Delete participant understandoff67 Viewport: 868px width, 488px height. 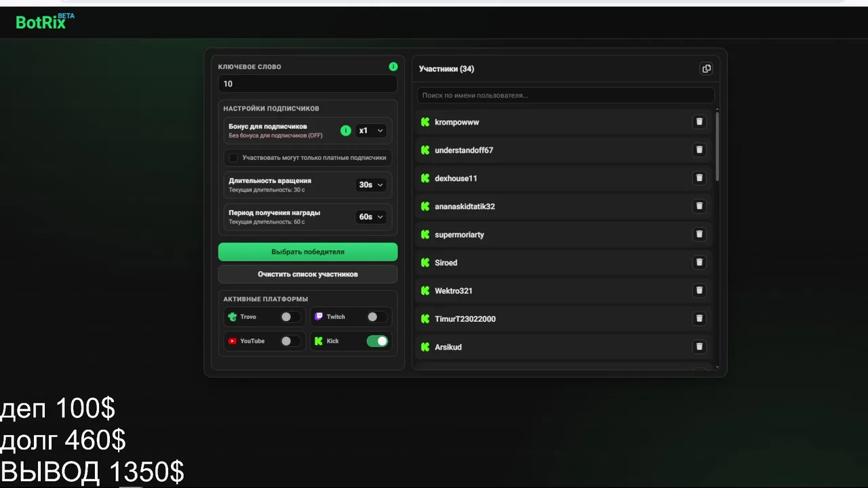[x=699, y=150]
